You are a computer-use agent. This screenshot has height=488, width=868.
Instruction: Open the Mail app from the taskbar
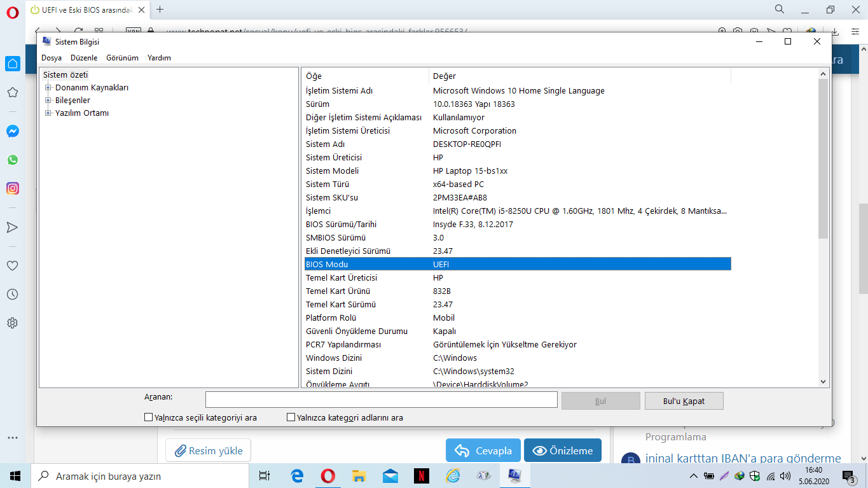[390, 475]
